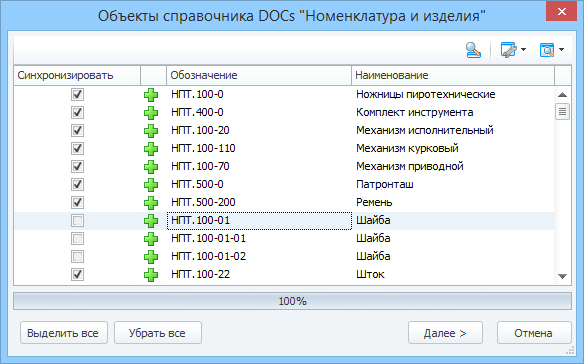
Task: Select designation cell НПТ.100-0
Action: (259, 94)
